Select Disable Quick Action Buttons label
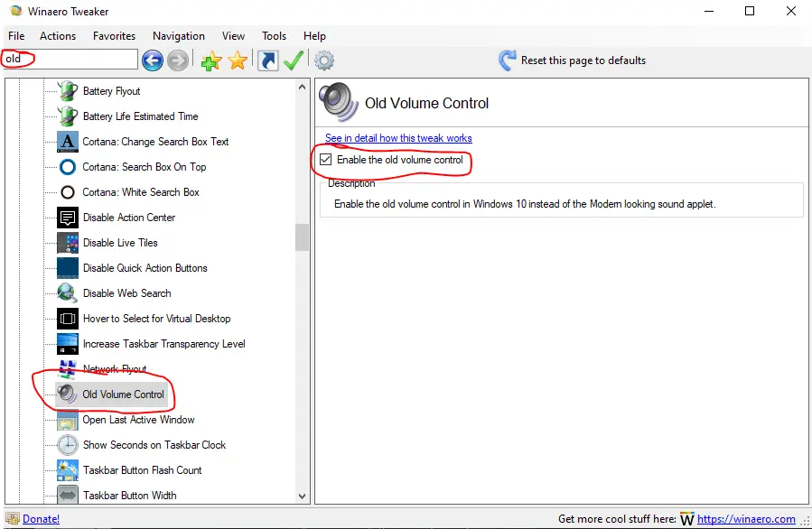 point(145,268)
